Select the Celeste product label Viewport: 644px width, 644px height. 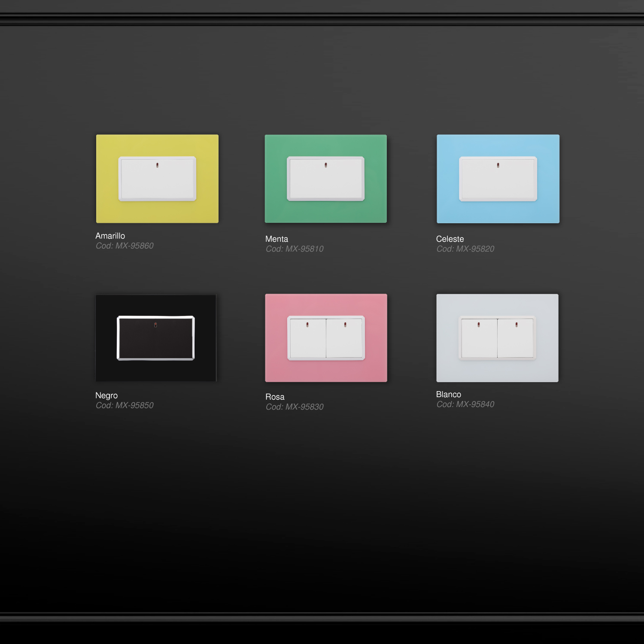(450, 239)
